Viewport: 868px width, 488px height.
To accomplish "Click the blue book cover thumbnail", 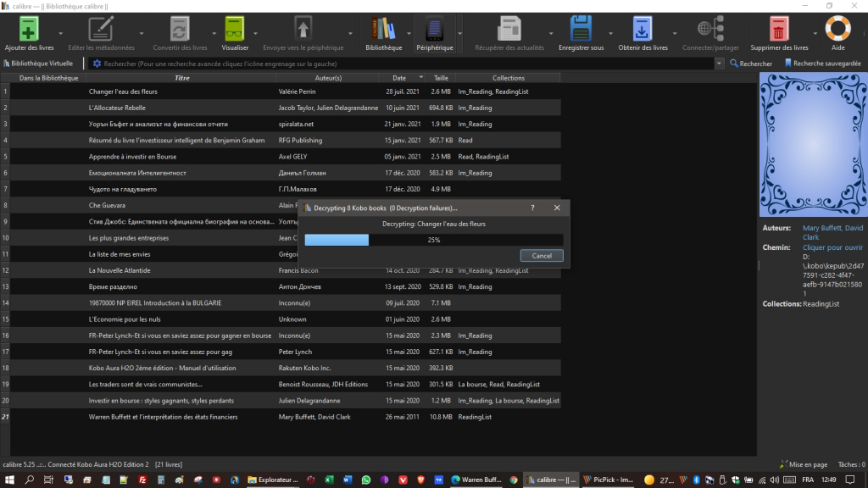I will click(813, 145).
